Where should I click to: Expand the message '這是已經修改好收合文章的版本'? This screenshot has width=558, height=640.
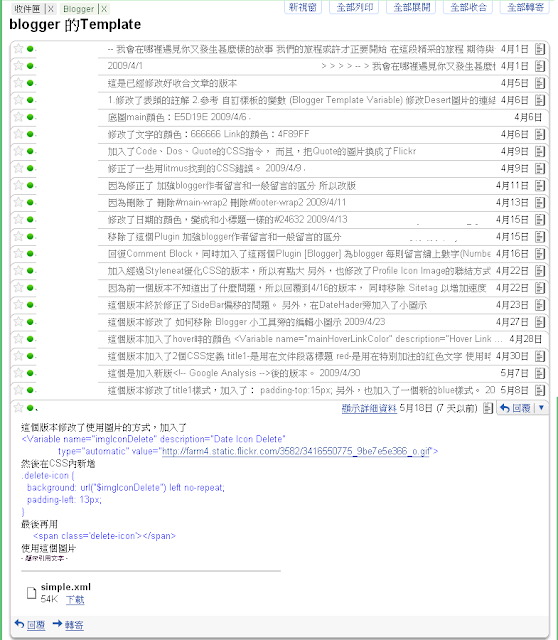[172, 83]
